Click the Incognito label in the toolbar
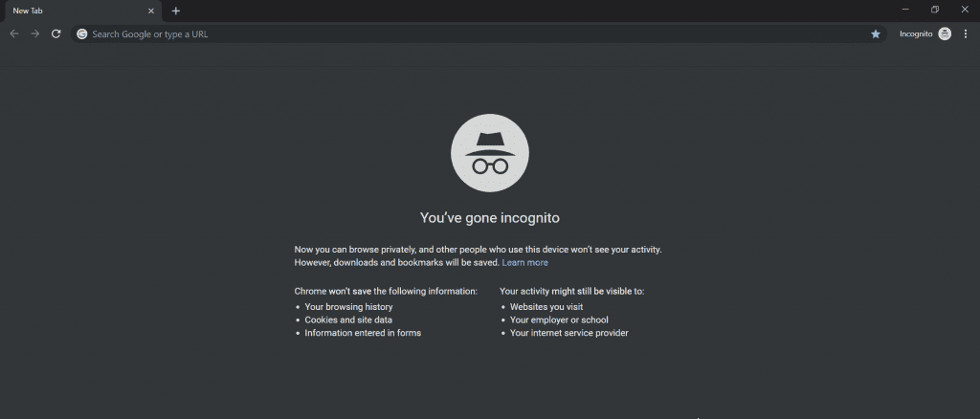 click(916, 33)
